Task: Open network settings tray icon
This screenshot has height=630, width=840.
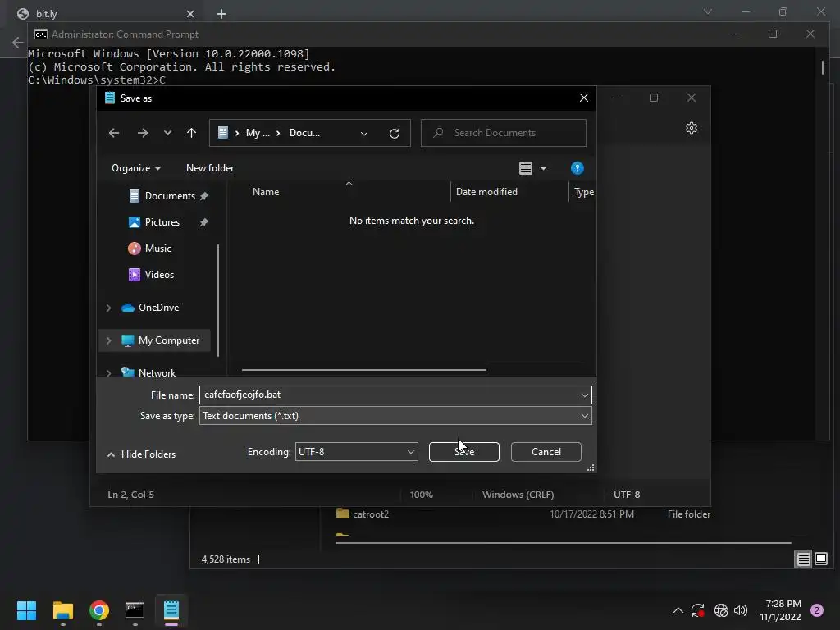Action: 720,610
